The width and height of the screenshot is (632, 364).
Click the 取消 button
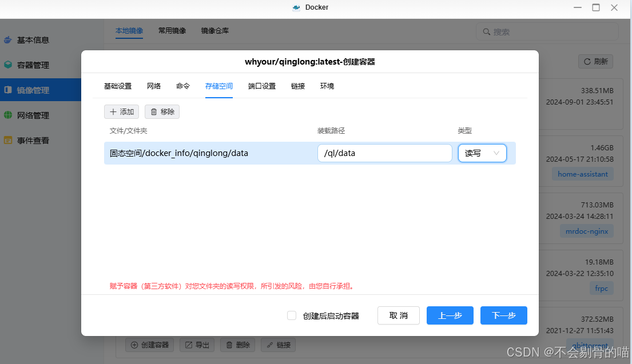click(399, 315)
